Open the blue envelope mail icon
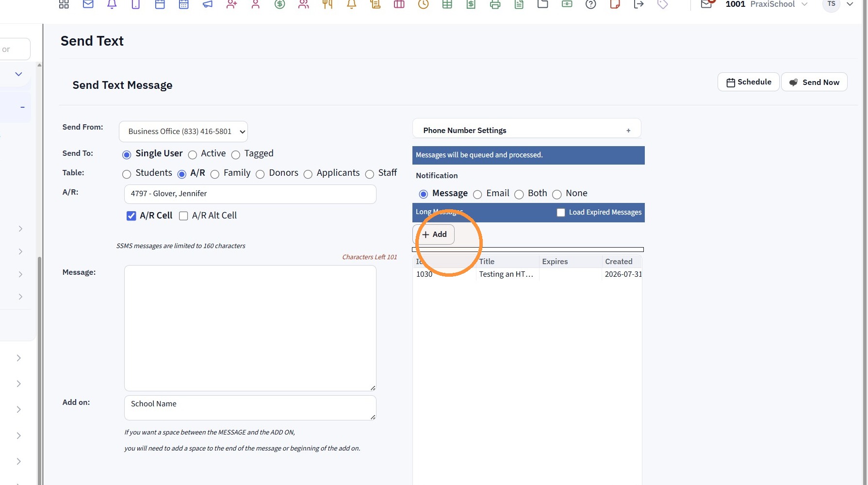868x485 pixels. [x=88, y=4]
